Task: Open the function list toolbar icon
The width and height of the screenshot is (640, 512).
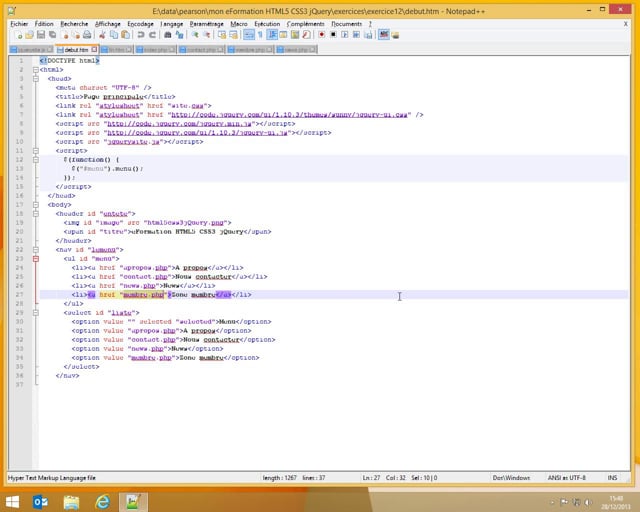Action: [306, 35]
